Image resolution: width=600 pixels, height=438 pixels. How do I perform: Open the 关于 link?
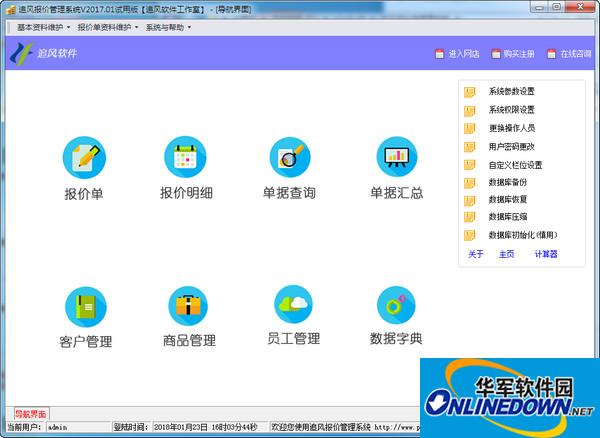[476, 254]
